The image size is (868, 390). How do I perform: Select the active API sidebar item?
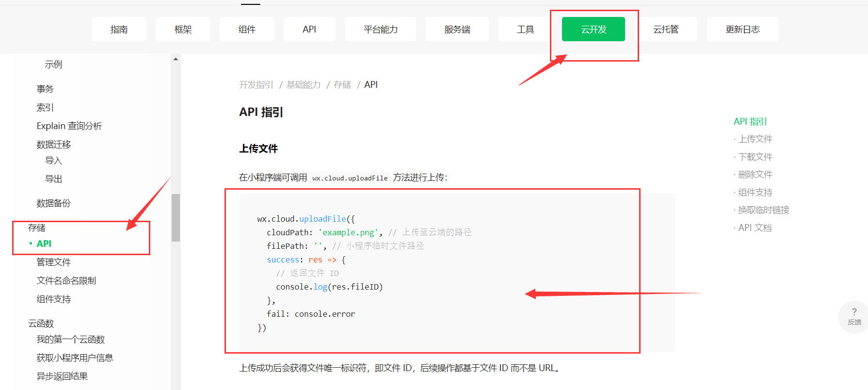[x=44, y=244]
